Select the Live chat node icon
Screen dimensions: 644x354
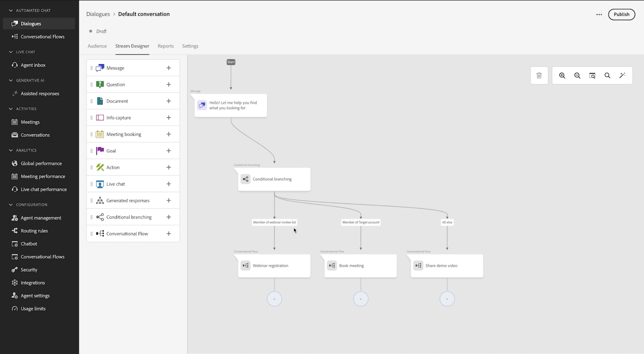[x=100, y=184]
